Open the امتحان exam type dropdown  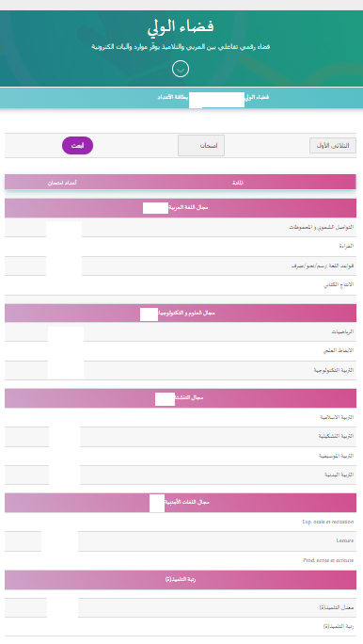click(201, 146)
